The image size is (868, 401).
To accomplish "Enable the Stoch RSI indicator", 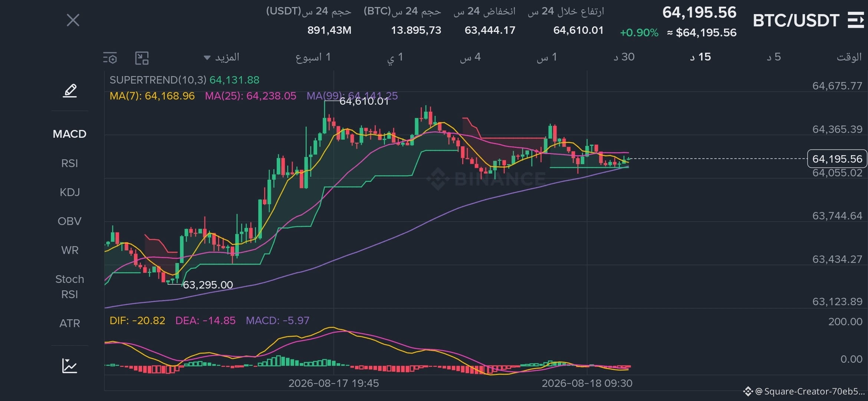I will click(x=70, y=287).
